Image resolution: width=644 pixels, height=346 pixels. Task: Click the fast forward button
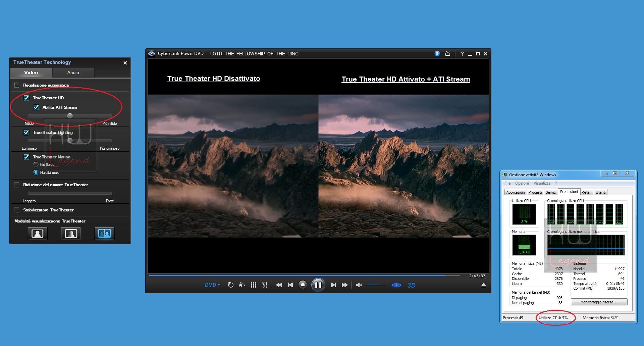point(344,285)
